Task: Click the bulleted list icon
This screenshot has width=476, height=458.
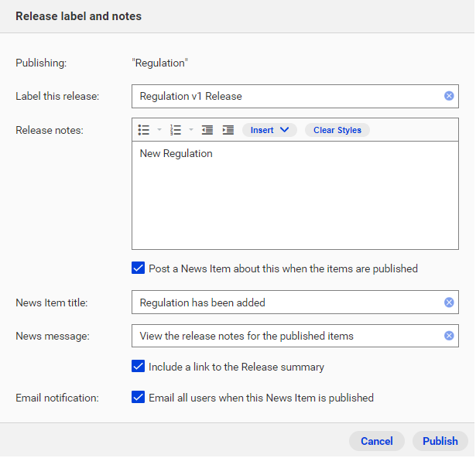Action: pyautogui.click(x=144, y=130)
